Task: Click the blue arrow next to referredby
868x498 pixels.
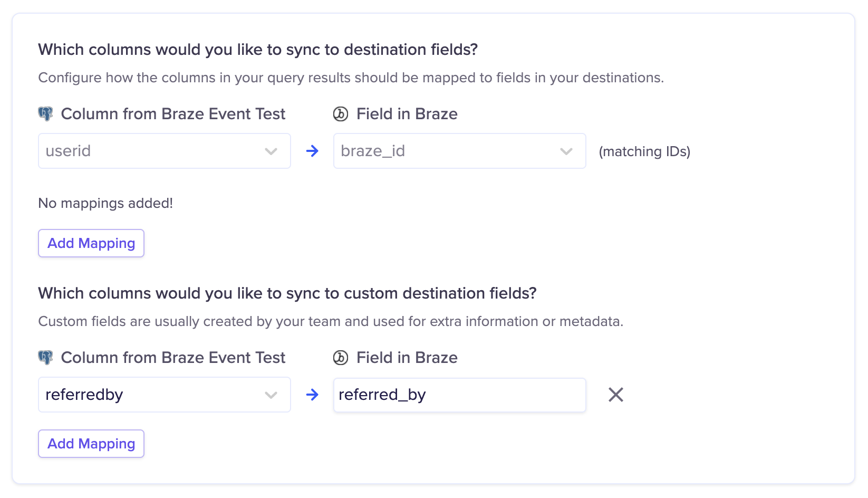Action: [312, 395]
